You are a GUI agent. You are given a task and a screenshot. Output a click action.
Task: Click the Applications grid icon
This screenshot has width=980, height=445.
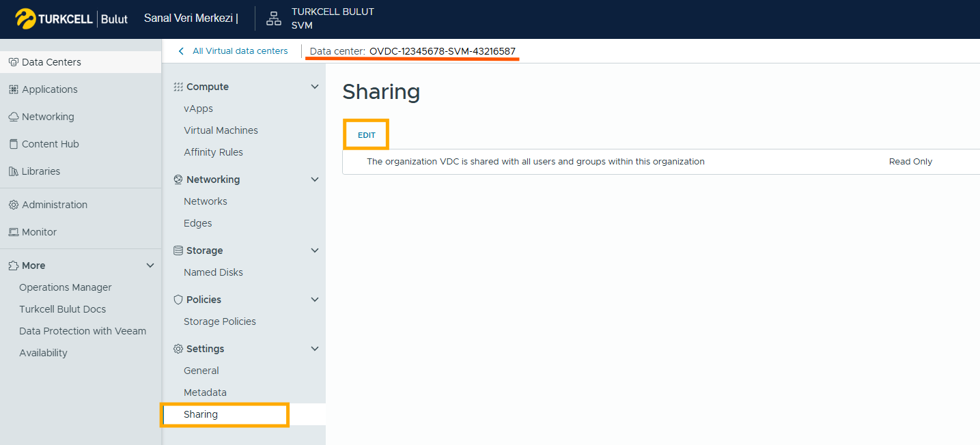(13, 89)
